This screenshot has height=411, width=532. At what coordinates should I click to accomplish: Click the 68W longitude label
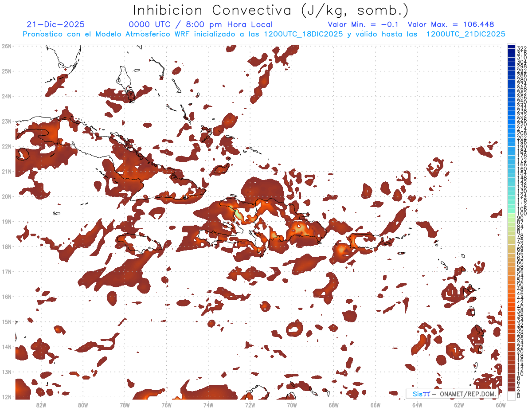(333, 405)
